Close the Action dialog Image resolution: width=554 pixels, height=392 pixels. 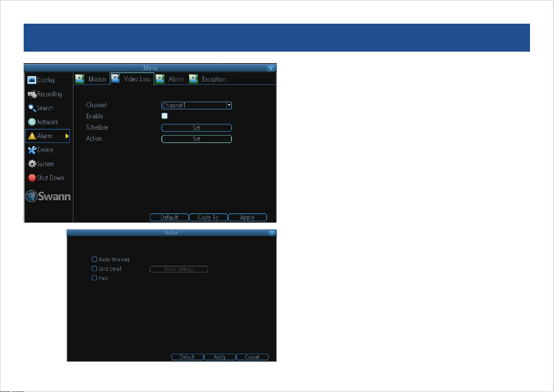(272, 233)
